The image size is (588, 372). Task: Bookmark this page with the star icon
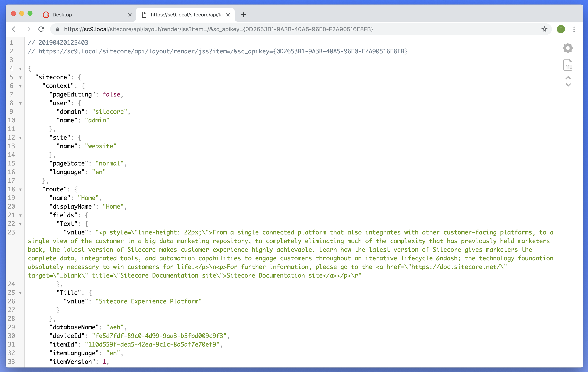point(544,29)
